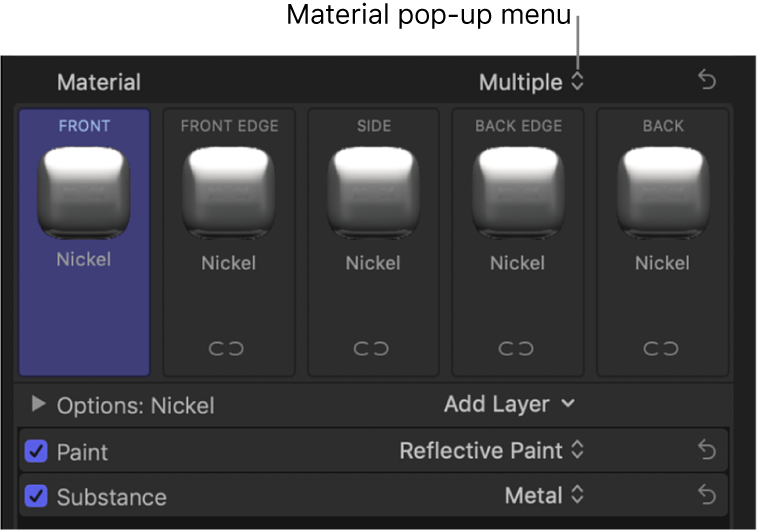The width and height of the screenshot is (758, 532).
Task: Select the Front facet Nickel thumbnail
Action: 84,191
